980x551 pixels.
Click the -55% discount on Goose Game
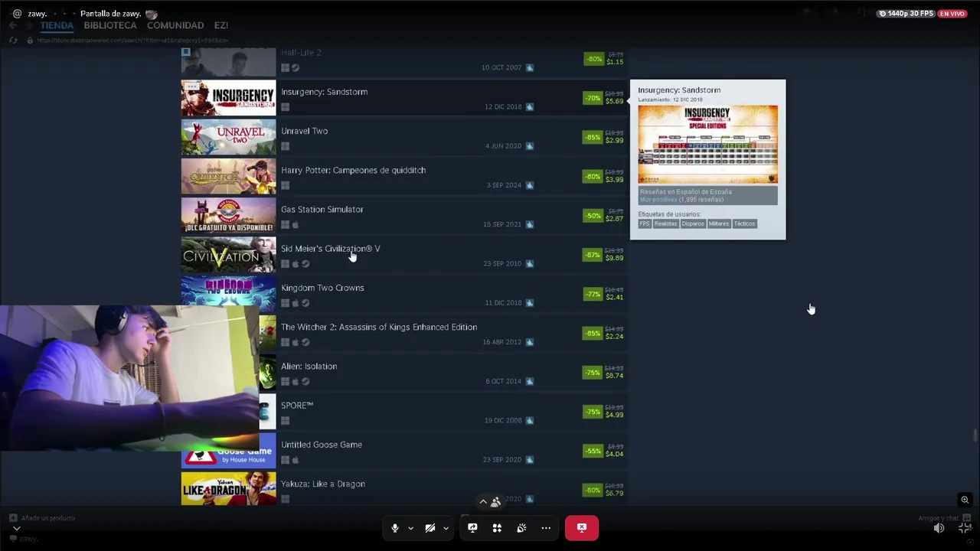click(593, 451)
